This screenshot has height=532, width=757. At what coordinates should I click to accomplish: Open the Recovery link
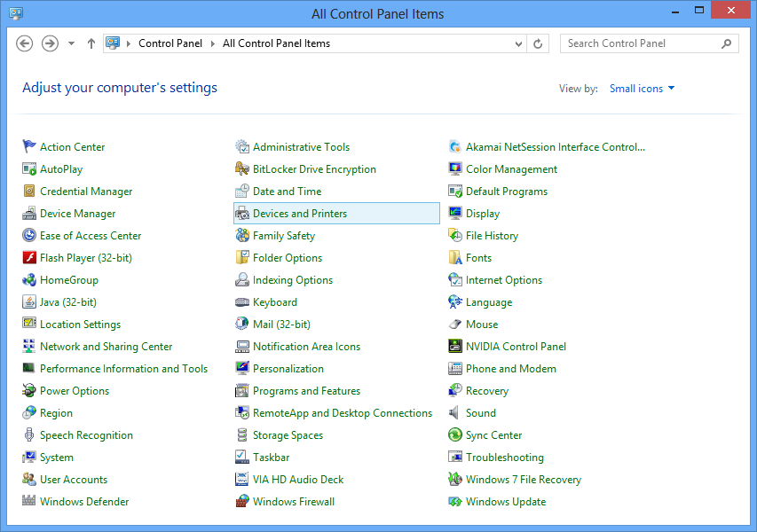(x=486, y=391)
